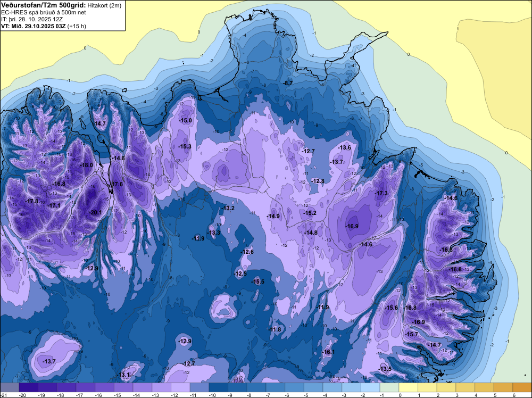Screen dimensions: 532x398
Task: Click the legend swatch between -20 and -19
Action: (x=29, y=387)
